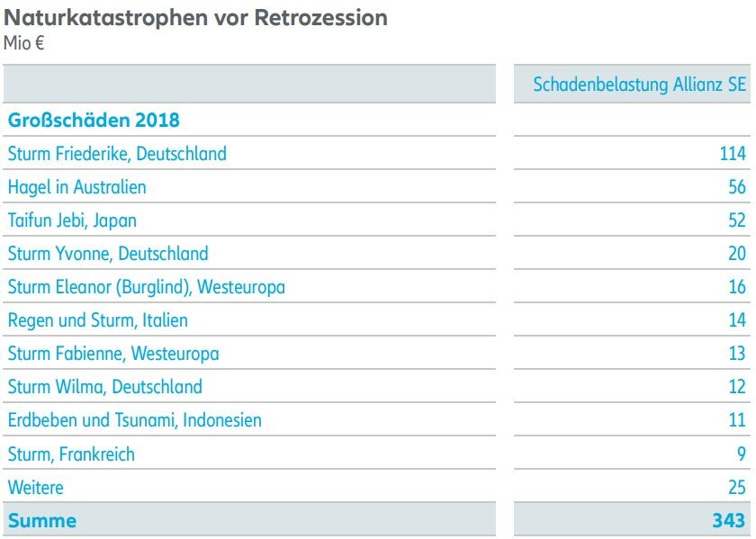Select the Großschäden 2018 section heading
The image size is (756, 539).
(x=94, y=120)
